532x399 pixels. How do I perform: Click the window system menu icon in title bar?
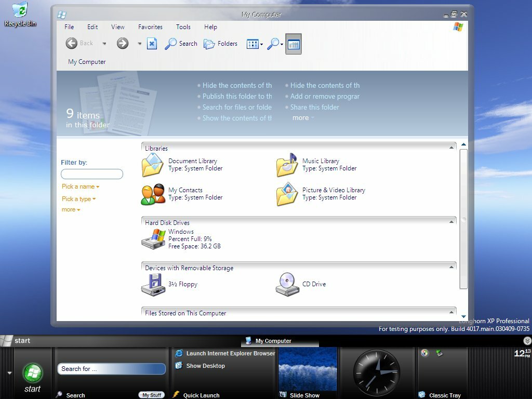click(x=62, y=15)
